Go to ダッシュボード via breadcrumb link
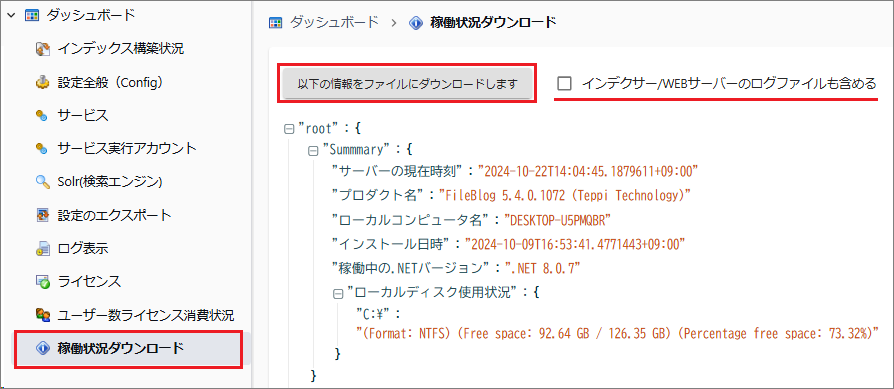 click(x=334, y=23)
